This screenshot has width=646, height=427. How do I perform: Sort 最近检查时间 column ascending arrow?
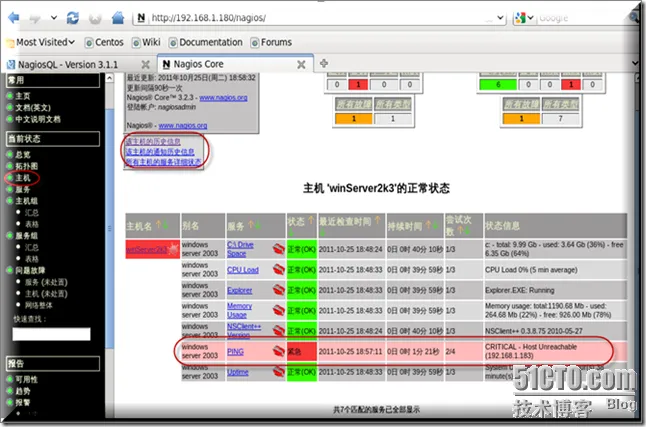377,220
